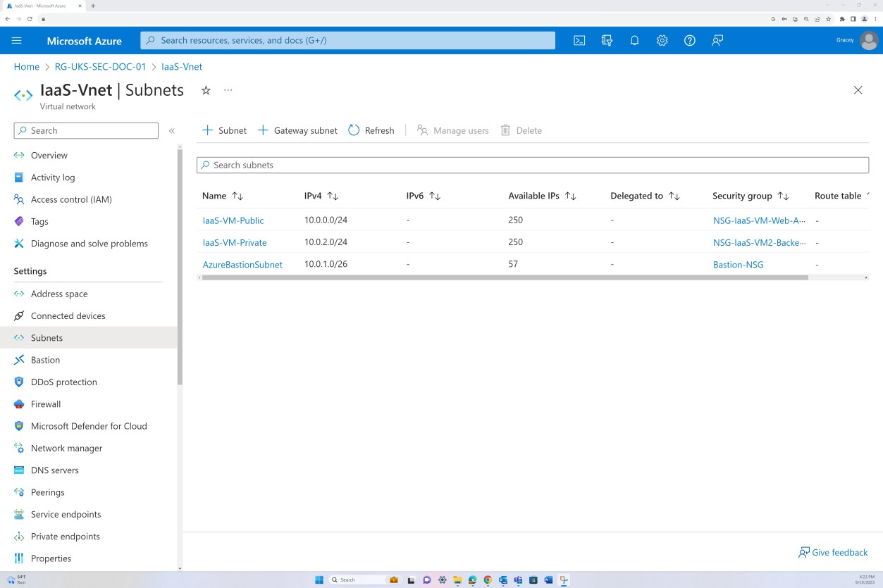Screen dimensions: 883x588
Task: Open the Azure help pane
Action: [689, 40]
